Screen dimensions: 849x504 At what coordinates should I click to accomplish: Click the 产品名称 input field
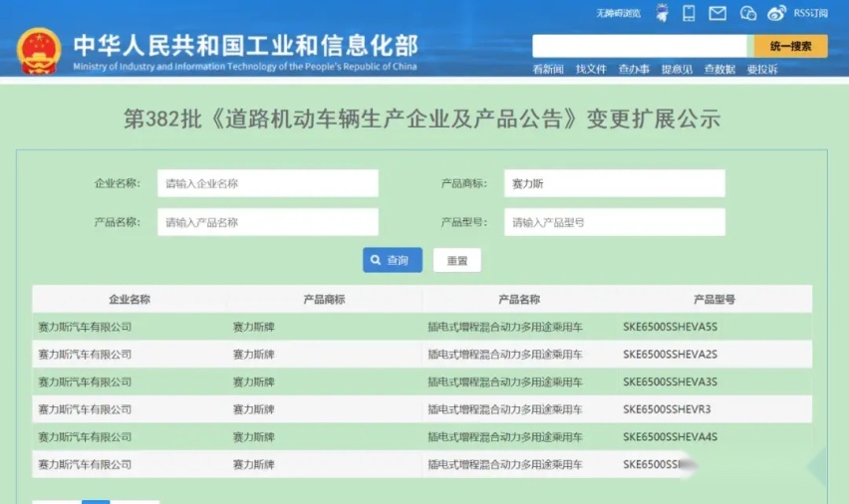click(x=268, y=222)
